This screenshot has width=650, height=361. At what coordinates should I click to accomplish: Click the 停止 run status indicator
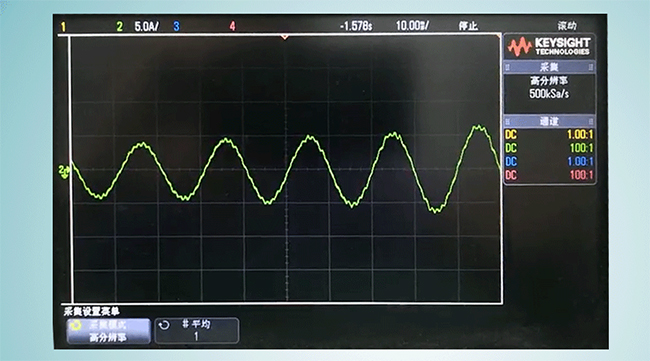(468, 26)
